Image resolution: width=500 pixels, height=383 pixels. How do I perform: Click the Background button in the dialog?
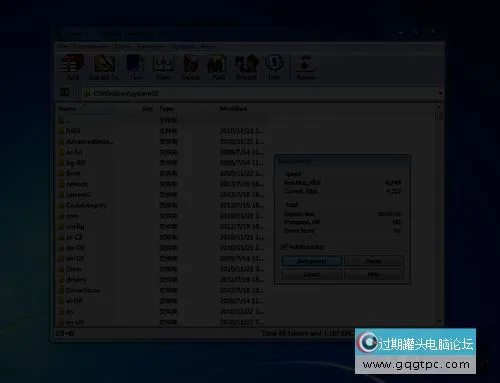(x=312, y=261)
